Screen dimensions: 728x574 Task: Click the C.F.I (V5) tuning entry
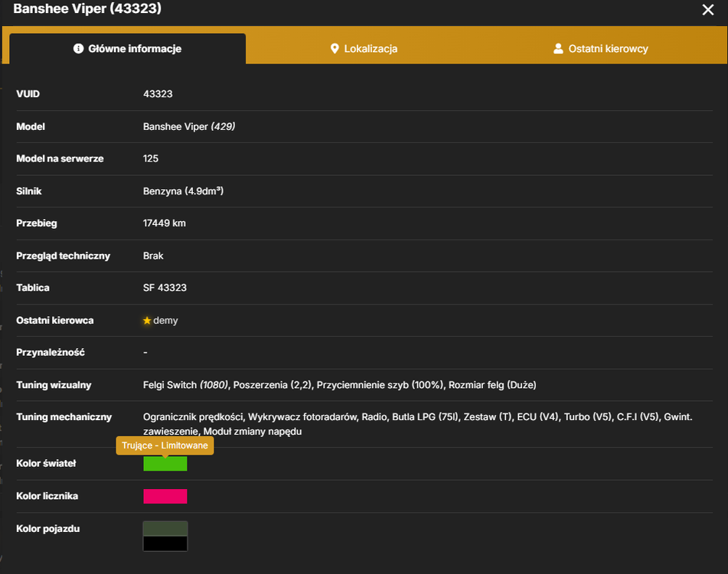point(638,417)
